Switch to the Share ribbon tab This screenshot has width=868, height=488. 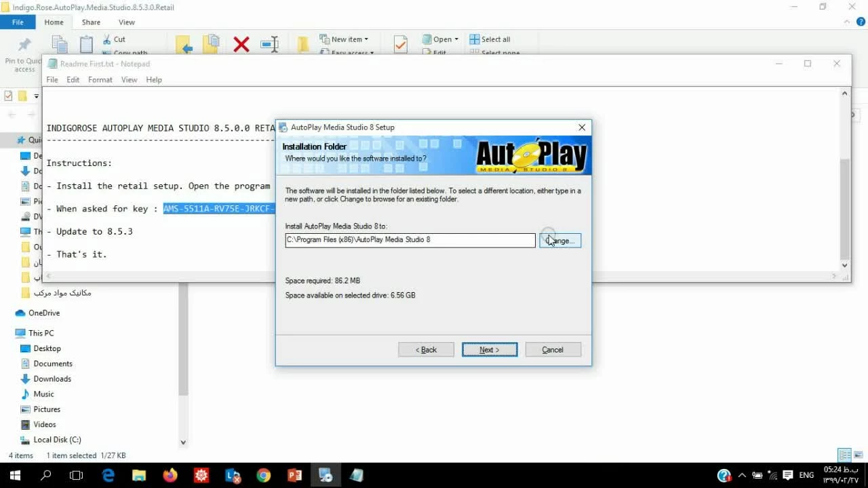pos(91,22)
